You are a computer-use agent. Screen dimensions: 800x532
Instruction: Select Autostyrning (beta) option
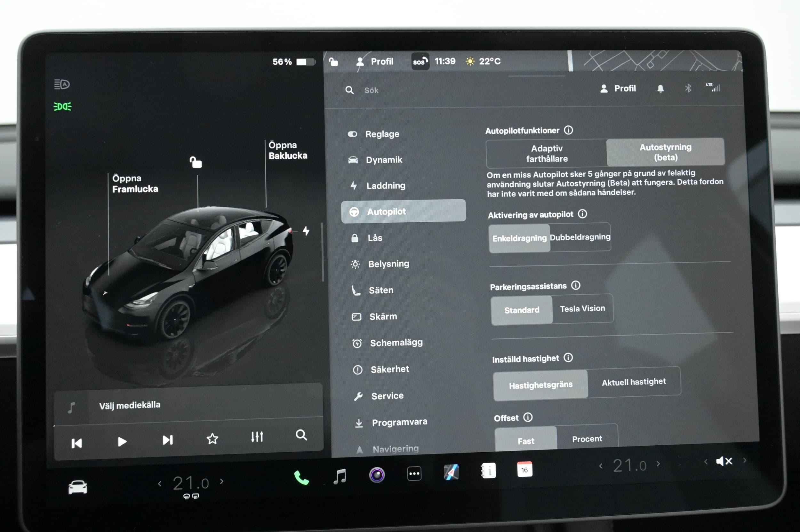[x=665, y=152]
